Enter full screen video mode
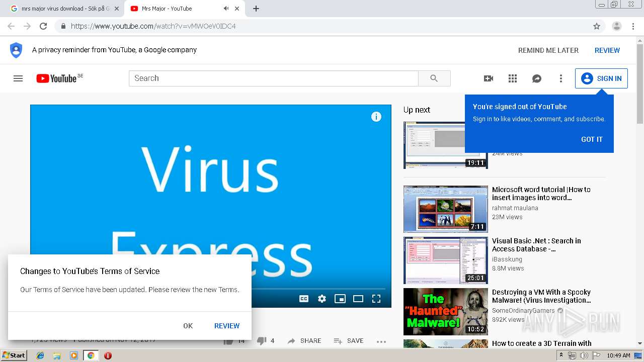 (x=376, y=299)
